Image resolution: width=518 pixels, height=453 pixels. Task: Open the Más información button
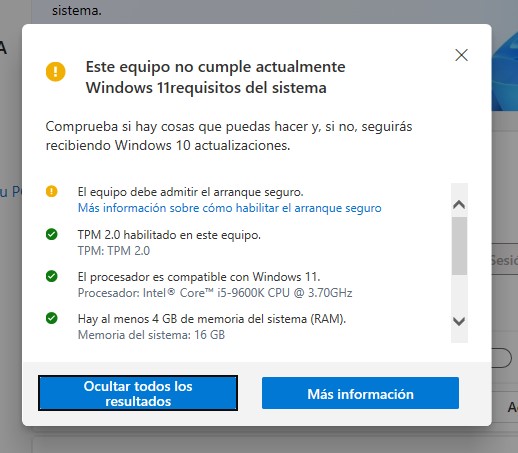tap(360, 393)
